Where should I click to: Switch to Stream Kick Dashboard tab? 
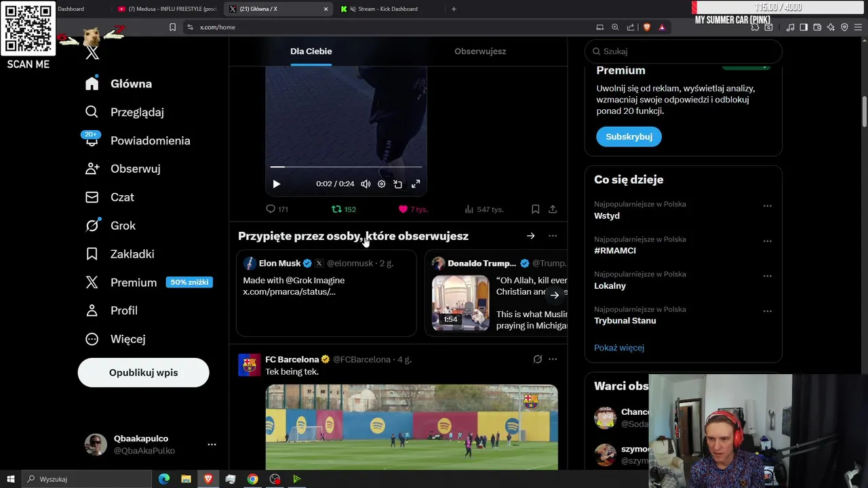point(389,9)
